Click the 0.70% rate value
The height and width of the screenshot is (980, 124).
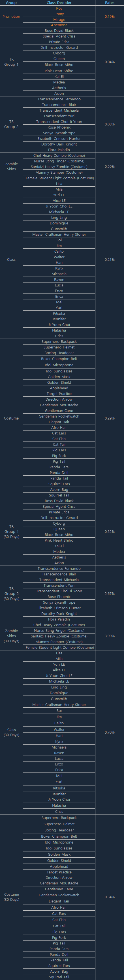(110, 732)
